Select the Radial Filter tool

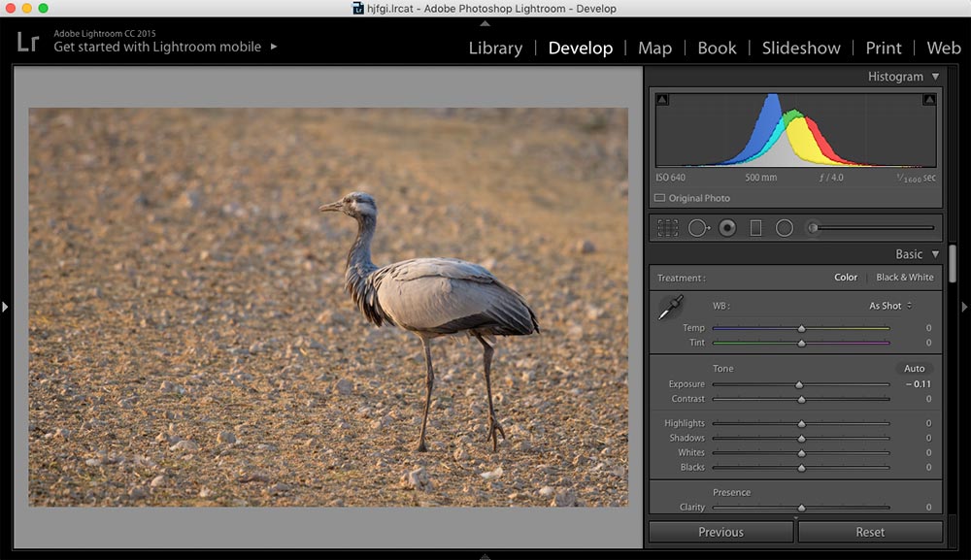[x=784, y=227]
